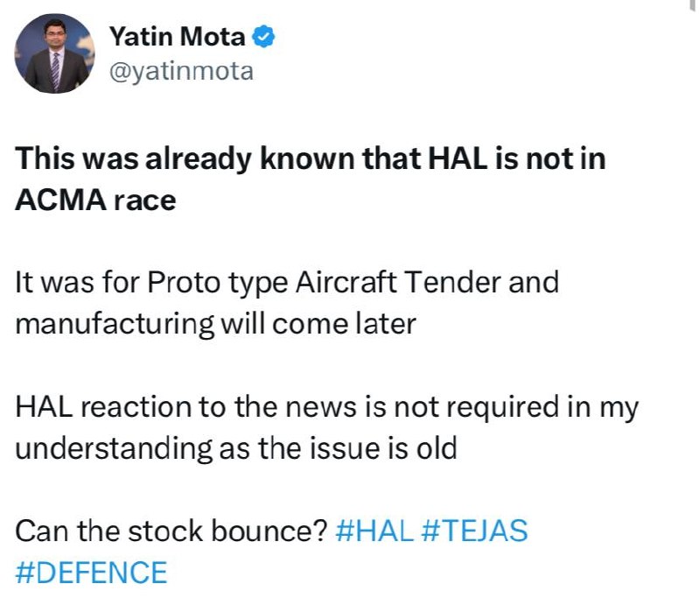Click the line "It was for Proto type Aircraft"
This screenshot has height=605, width=700.
click(x=287, y=283)
